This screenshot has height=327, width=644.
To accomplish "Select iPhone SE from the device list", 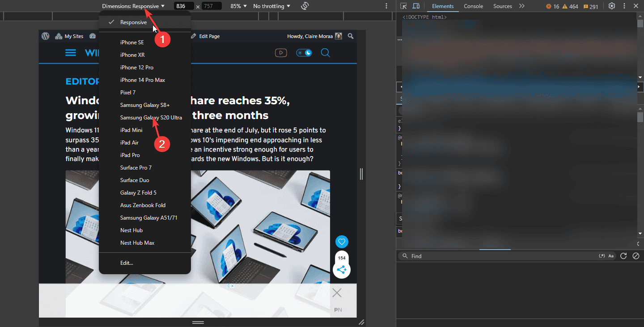I will [145, 42].
